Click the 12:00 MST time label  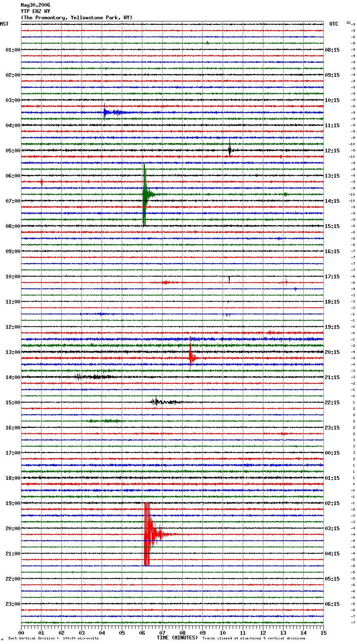(x=13, y=327)
